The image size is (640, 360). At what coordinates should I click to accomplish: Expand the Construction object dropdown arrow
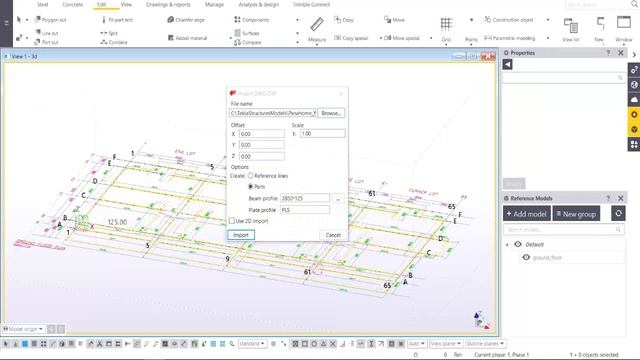coord(548,20)
